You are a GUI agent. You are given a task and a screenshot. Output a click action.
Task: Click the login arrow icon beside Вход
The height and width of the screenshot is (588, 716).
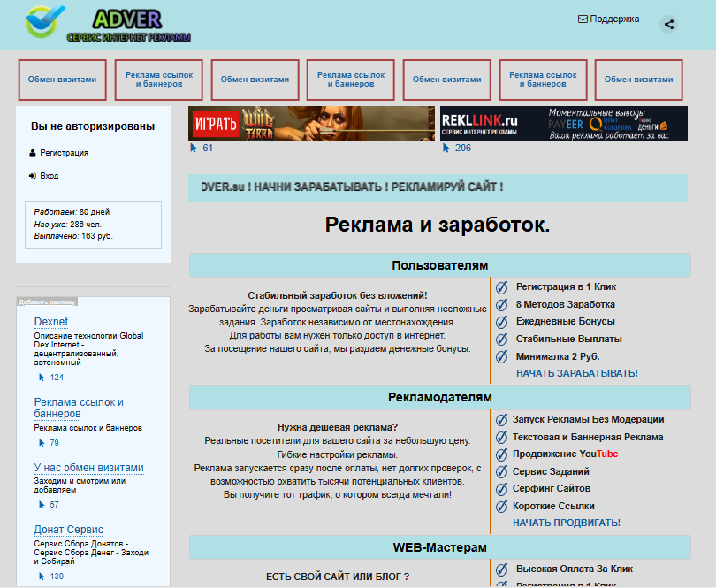click(33, 176)
